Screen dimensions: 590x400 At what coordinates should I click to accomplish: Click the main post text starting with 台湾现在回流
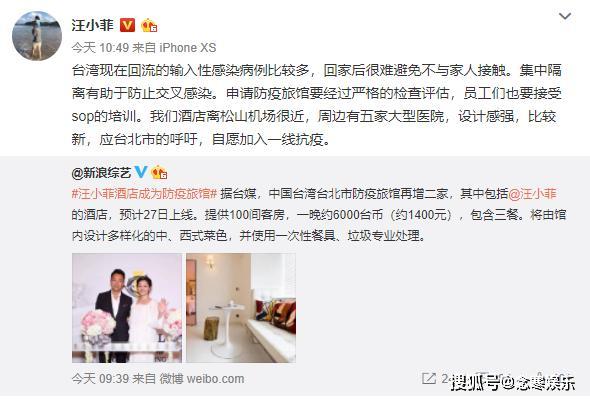(x=316, y=105)
